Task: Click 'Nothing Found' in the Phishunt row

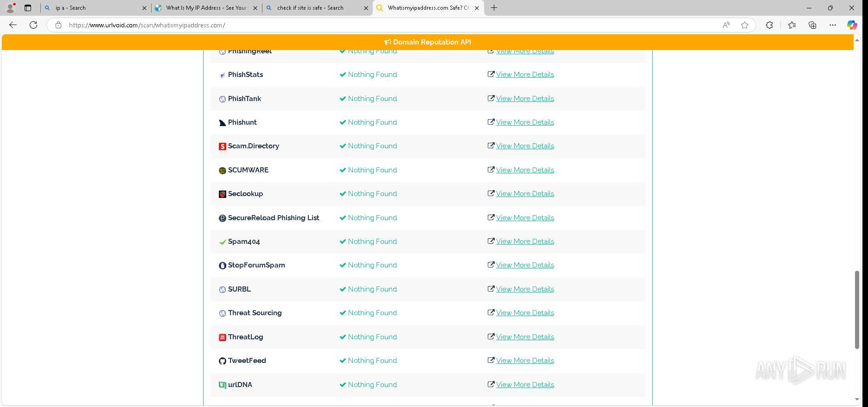Action: pyautogui.click(x=372, y=122)
